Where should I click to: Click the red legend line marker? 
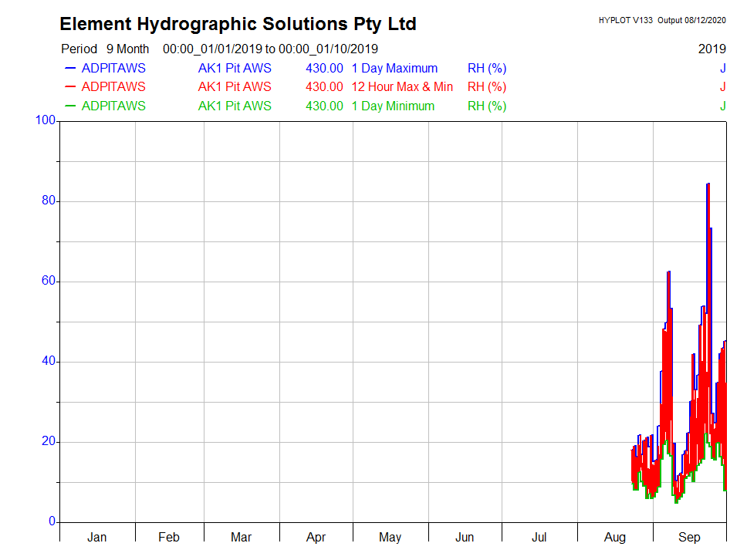(69, 87)
